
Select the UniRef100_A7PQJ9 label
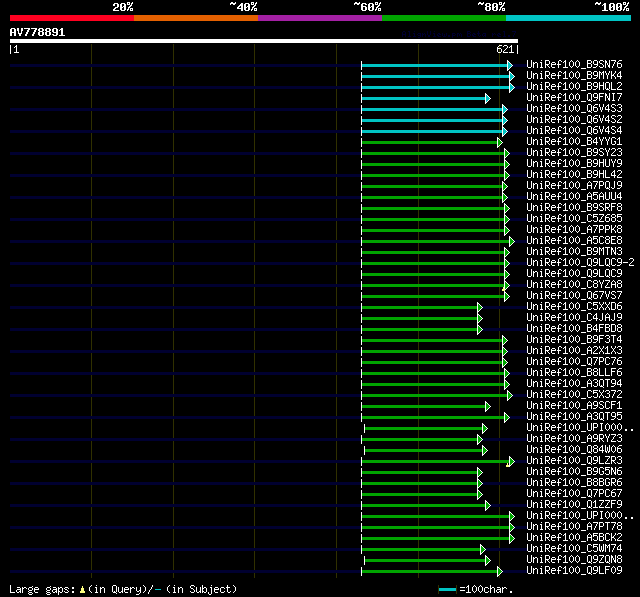point(574,186)
